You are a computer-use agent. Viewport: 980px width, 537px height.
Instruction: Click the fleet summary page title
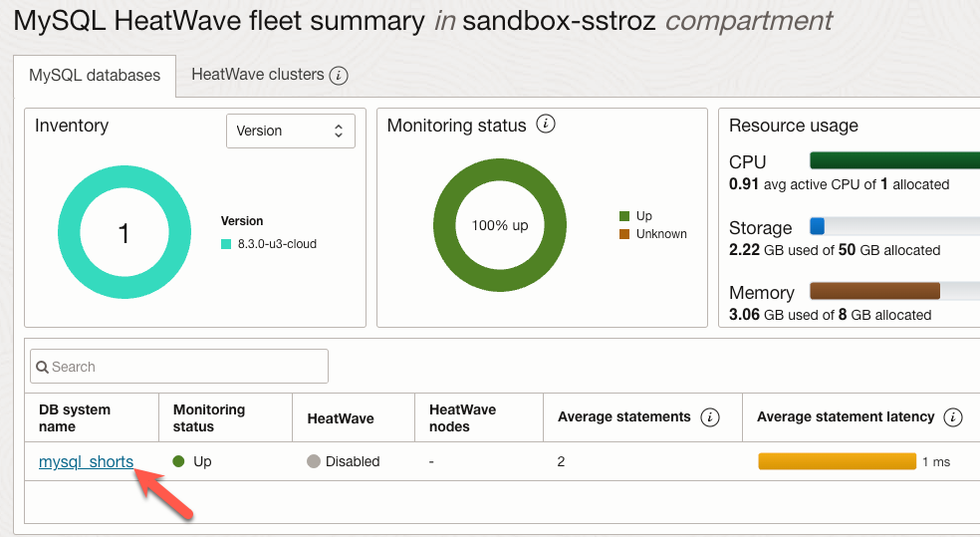click(422, 21)
